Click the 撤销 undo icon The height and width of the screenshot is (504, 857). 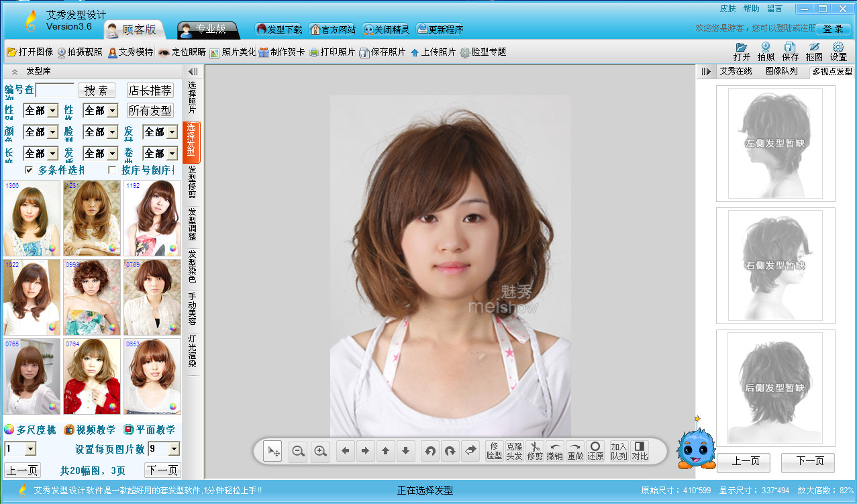click(x=554, y=450)
